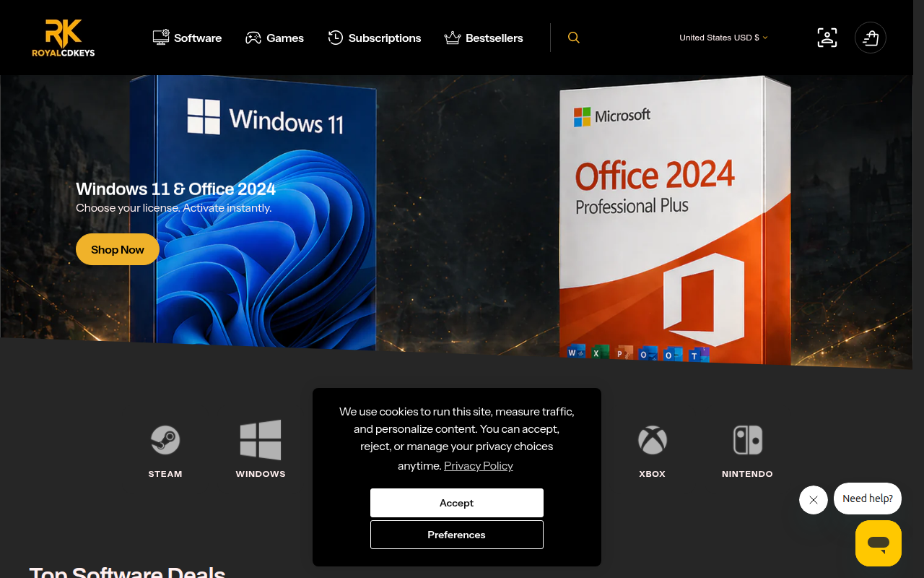Image resolution: width=924 pixels, height=578 pixels.
Task: Click the Shop Now button
Action: tap(118, 249)
